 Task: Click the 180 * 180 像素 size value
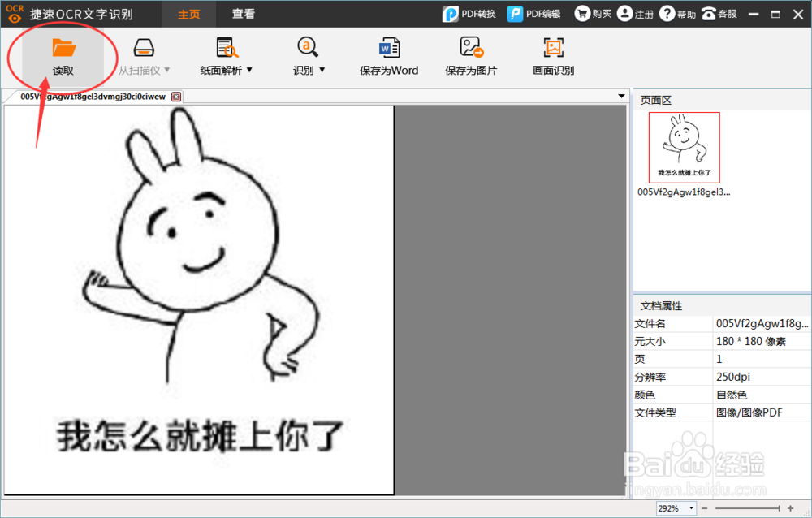point(751,341)
